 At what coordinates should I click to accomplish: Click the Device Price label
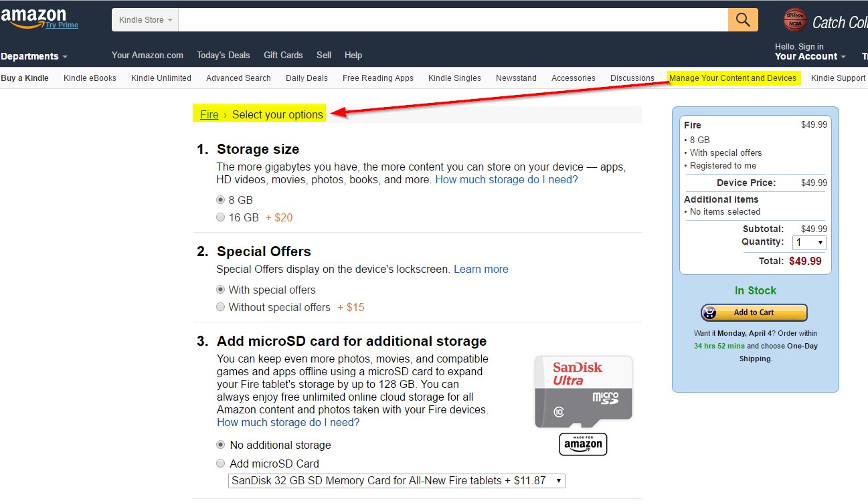(x=746, y=183)
